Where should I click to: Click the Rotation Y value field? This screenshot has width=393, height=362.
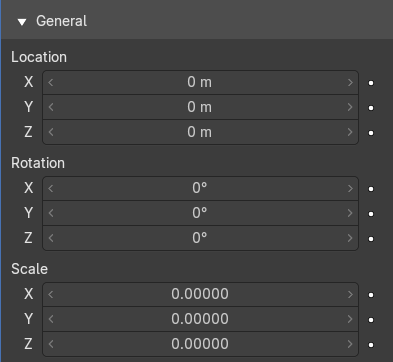click(200, 213)
